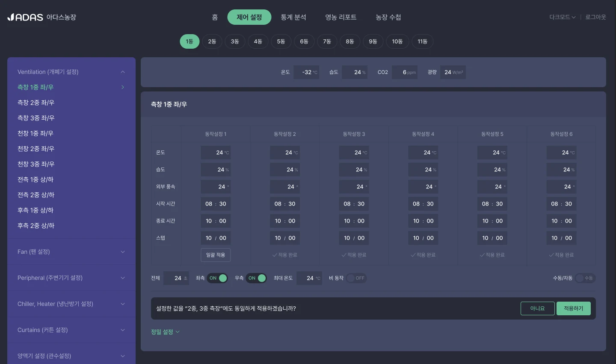Viewport: 616px width, 364px height.
Task: Open 영농 리포트 tab
Action: coord(341,17)
